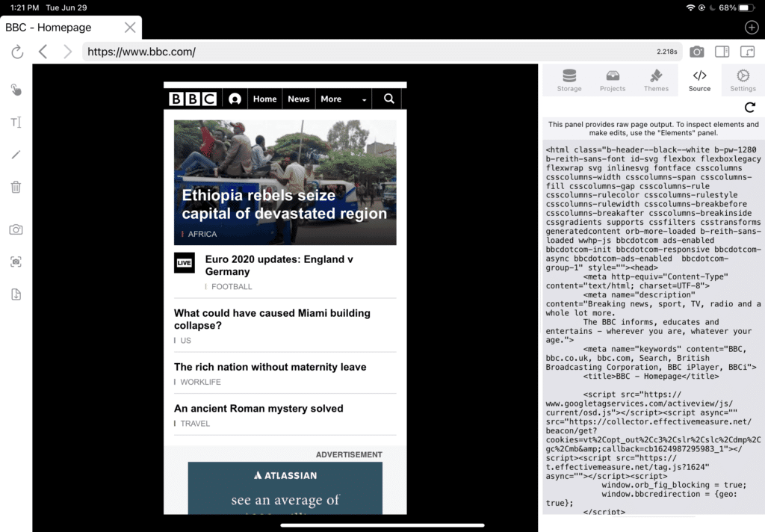Image resolution: width=765 pixels, height=532 pixels.
Task: Click the 2.218s page load time
Action: tap(667, 52)
